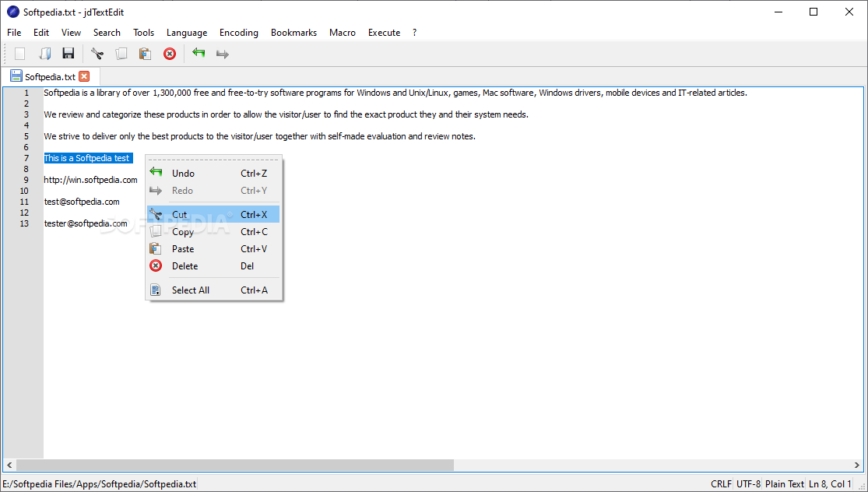Click the text 'tester@softpedia.com'
The width and height of the screenshot is (868, 492).
coord(86,223)
